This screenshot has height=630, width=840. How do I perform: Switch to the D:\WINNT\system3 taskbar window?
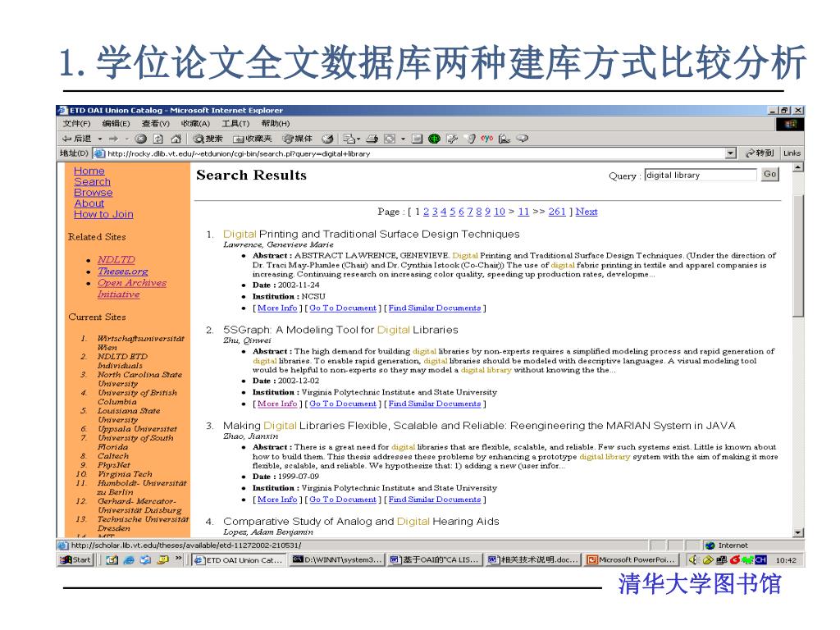pyautogui.click(x=337, y=559)
